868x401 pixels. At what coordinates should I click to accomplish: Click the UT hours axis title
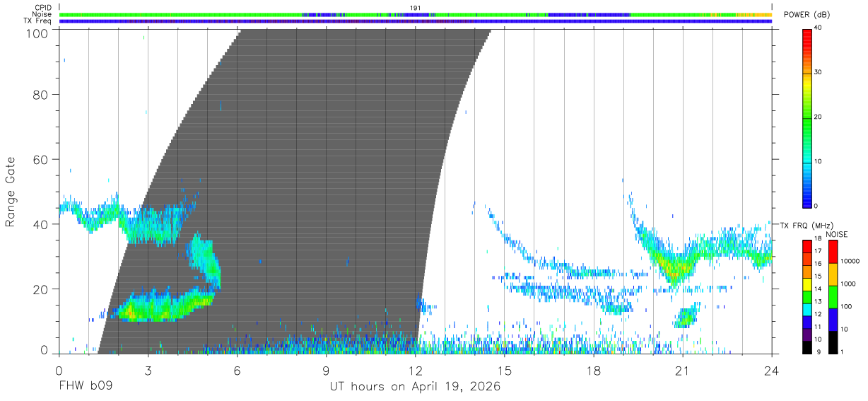coord(415,387)
